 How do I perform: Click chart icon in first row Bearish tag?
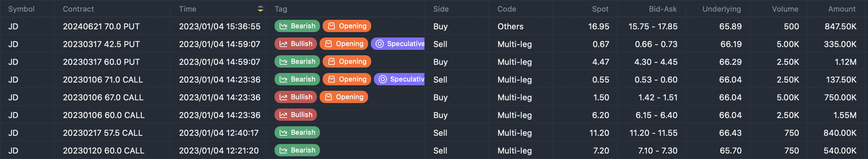283,26
